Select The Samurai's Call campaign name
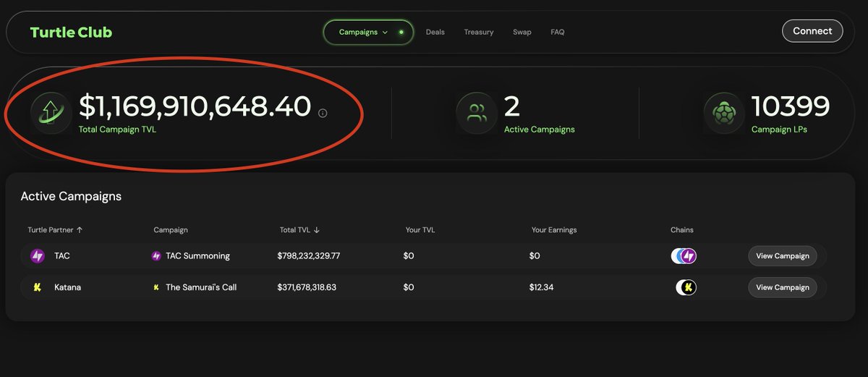 tap(201, 287)
